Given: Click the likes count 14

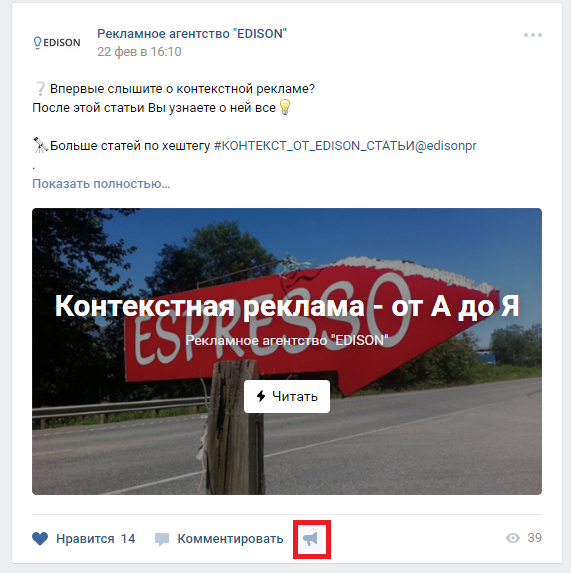Looking at the screenshot, I should click(128, 539).
